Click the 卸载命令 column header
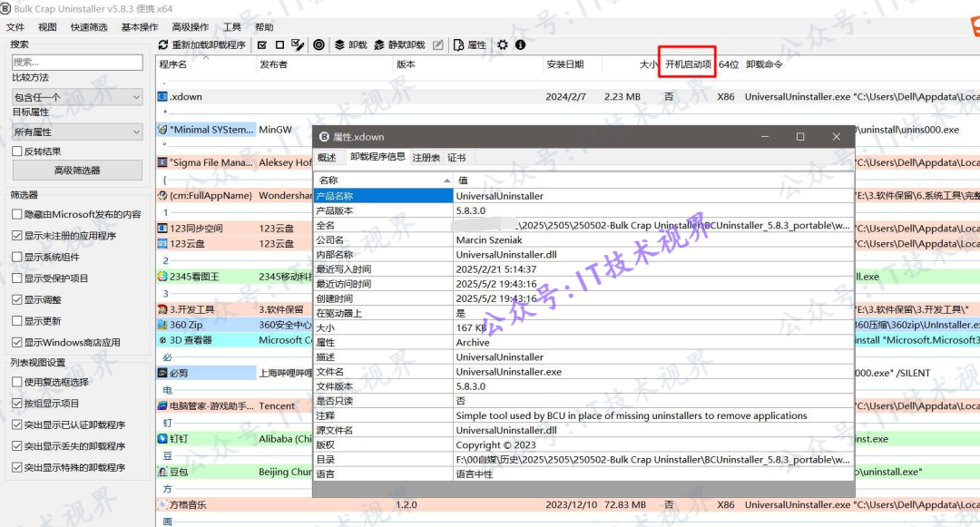Viewport: 980px width, 527px height. [x=764, y=64]
